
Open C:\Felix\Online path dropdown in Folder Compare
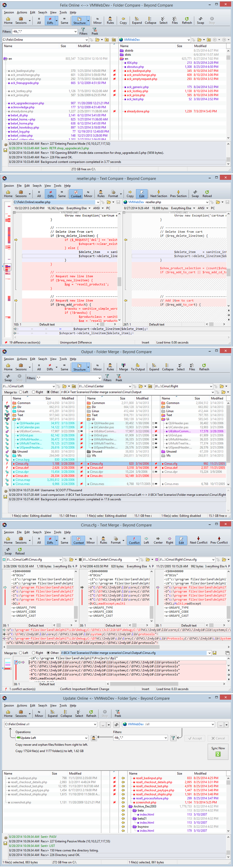pyautogui.click(x=87, y=40)
